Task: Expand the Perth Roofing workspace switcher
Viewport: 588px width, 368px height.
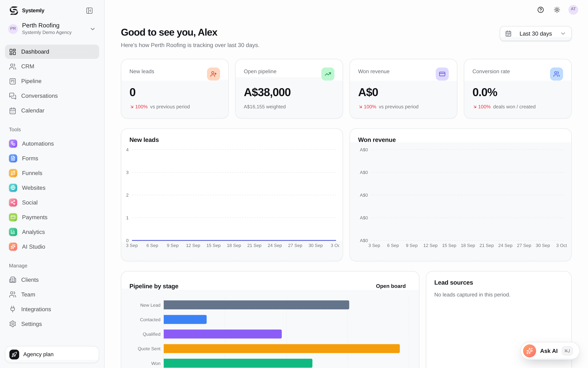Action: click(x=52, y=29)
